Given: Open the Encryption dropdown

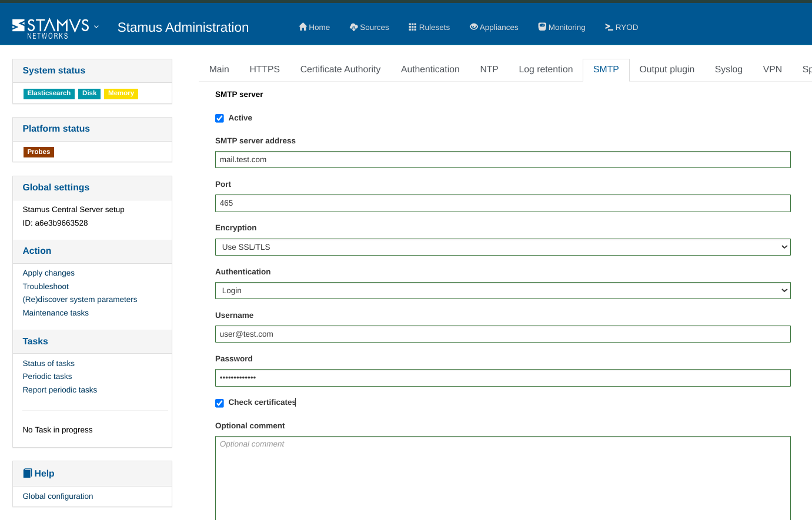Looking at the screenshot, I should [503, 247].
